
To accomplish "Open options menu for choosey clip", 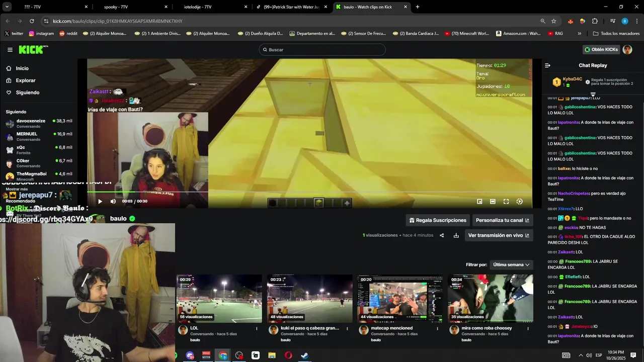I will pos(528,328).
